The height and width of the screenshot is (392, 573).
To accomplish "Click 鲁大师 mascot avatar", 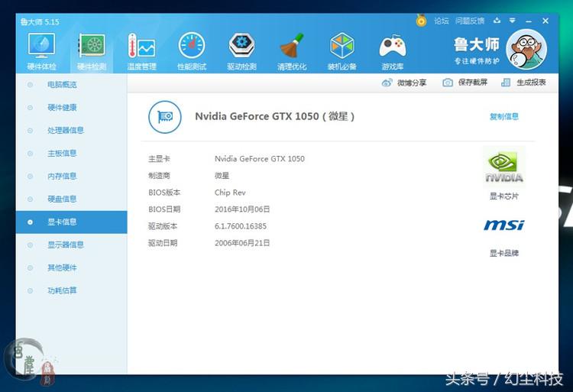I will [526, 50].
